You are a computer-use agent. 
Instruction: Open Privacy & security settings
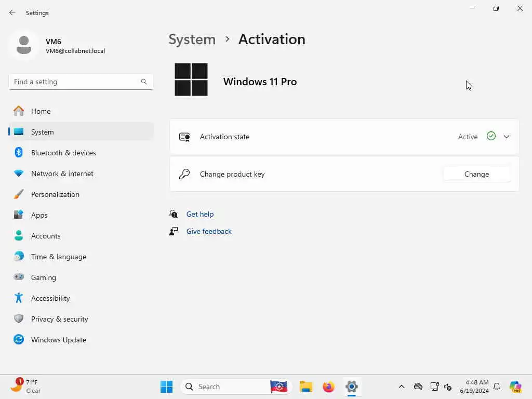pos(81,319)
